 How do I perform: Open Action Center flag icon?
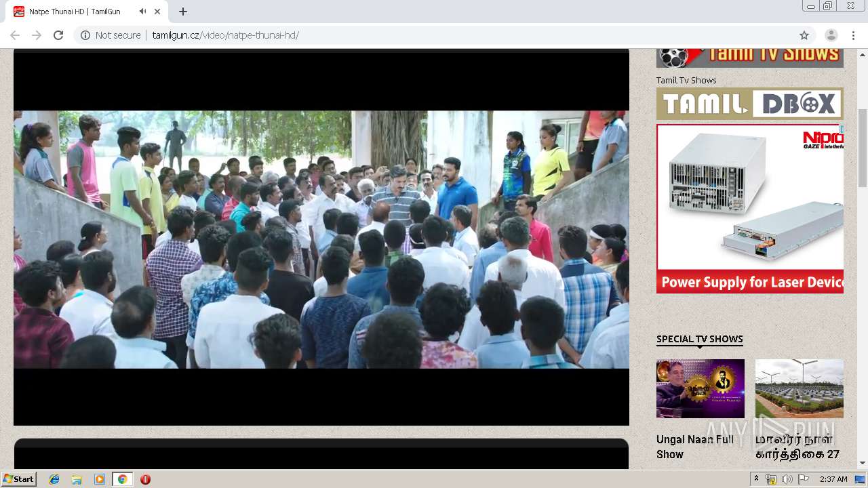[803, 479]
